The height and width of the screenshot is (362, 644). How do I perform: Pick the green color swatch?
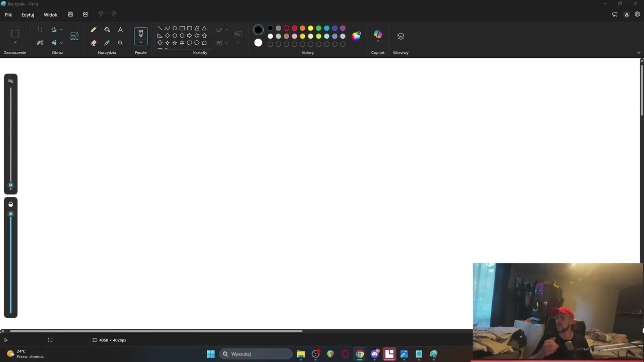[x=318, y=28]
